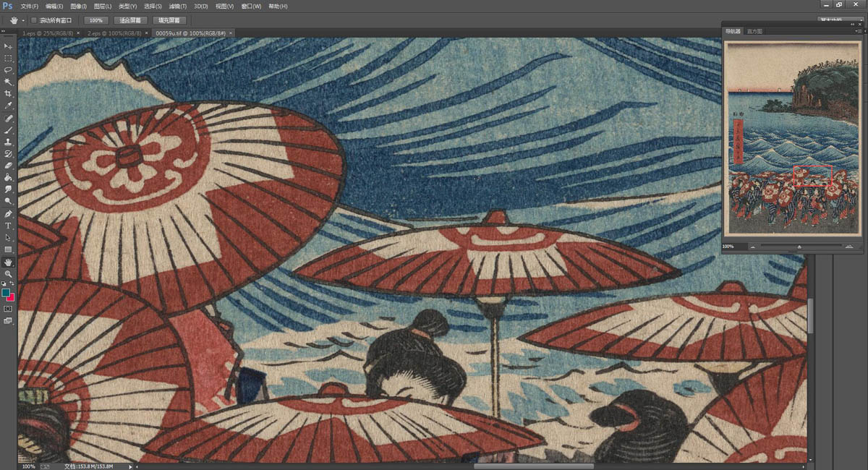The image size is (868, 470).
Task: Open the 类型(Y) menu
Action: [x=128, y=7]
